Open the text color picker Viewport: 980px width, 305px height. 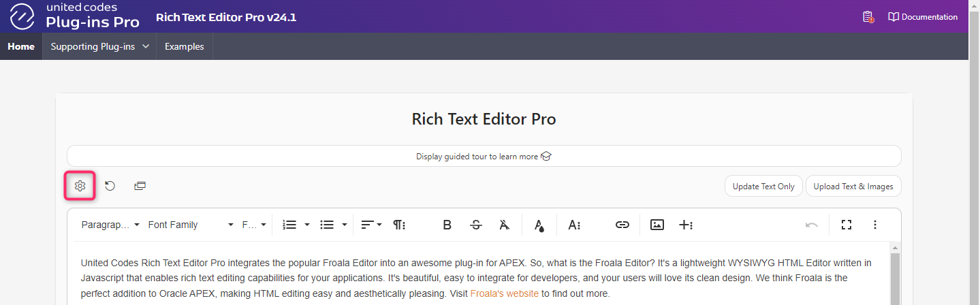539,225
